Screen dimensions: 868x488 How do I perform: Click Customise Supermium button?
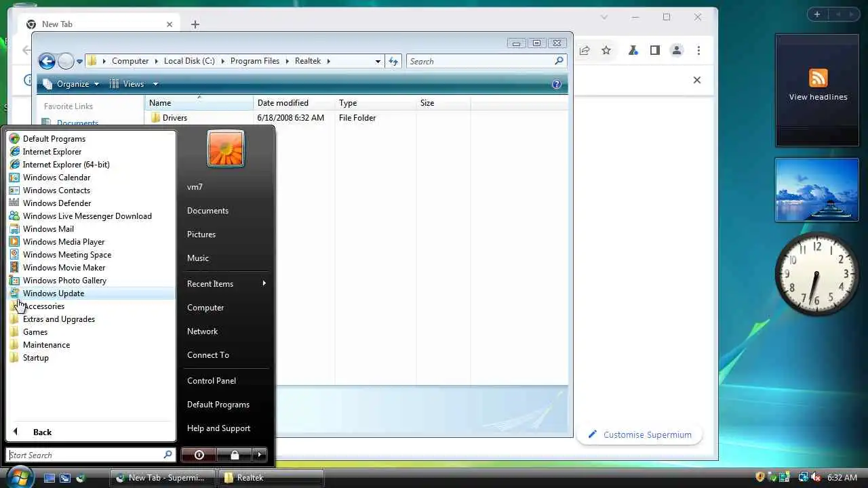(639, 434)
